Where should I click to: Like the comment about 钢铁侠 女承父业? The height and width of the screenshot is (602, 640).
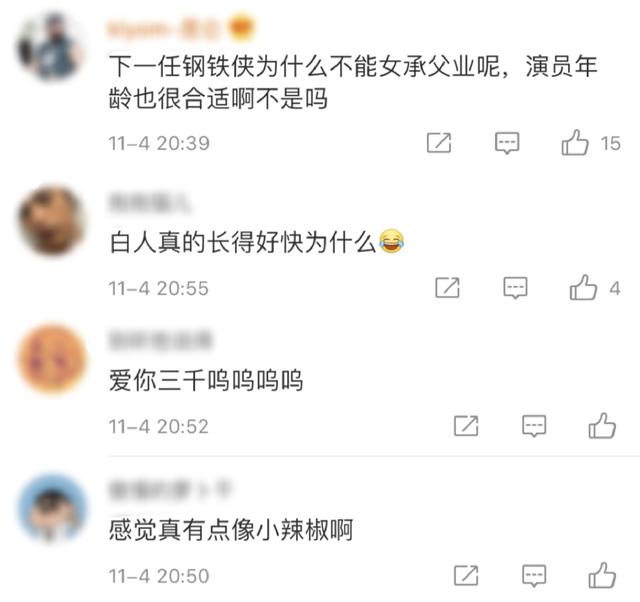pyautogui.click(x=575, y=142)
